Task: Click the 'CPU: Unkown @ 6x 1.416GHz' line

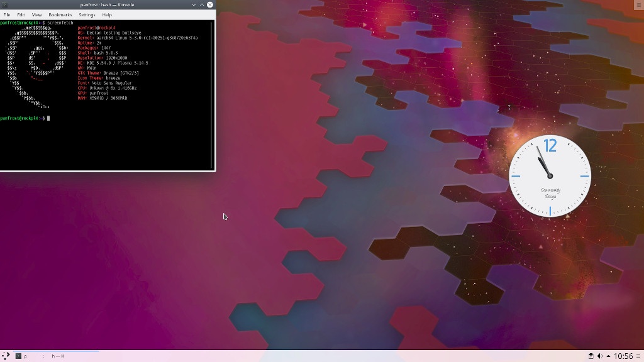Action: (x=107, y=88)
